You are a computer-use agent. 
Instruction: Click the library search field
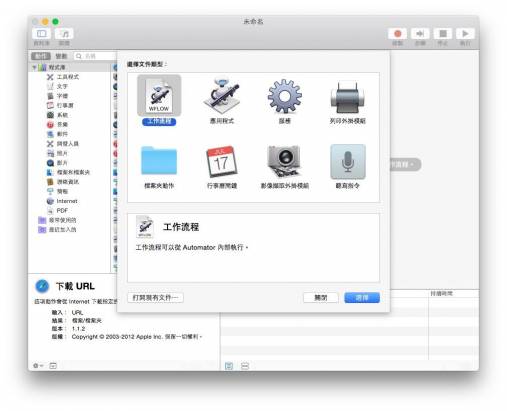click(x=95, y=56)
